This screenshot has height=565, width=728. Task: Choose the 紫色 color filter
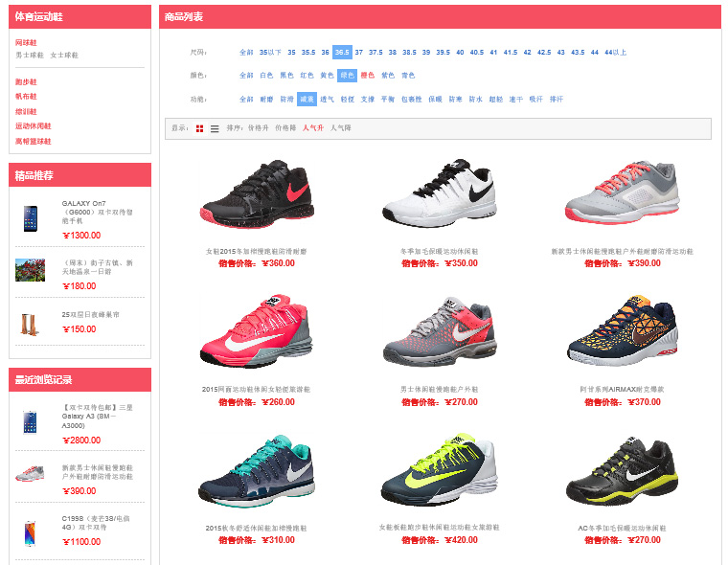pyautogui.click(x=388, y=76)
